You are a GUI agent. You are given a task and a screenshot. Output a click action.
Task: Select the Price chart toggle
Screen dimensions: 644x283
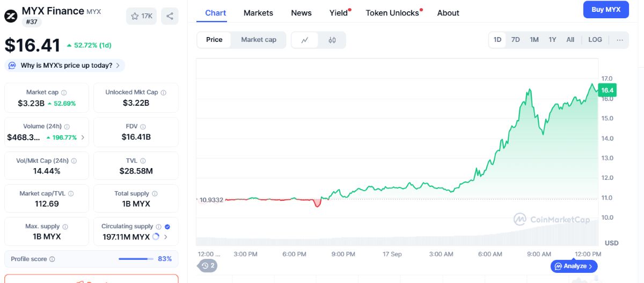coord(214,40)
